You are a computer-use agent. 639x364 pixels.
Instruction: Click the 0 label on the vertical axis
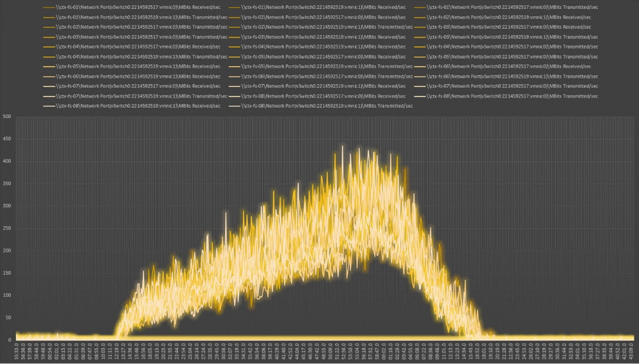pyautogui.click(x=10, y=340)
